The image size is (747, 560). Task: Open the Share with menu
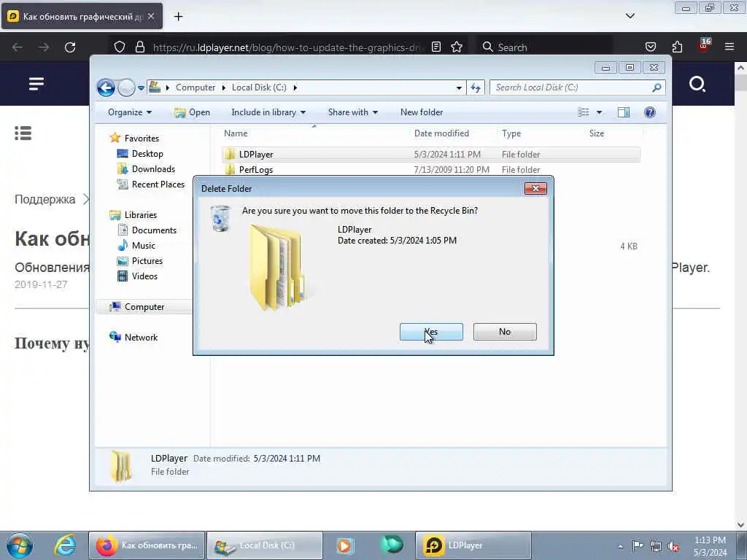point(352,112)
